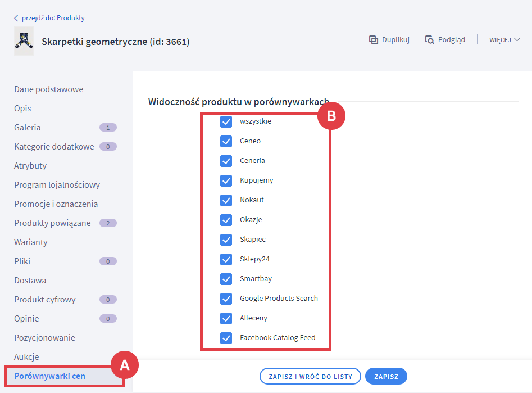Screen dimensions: 532x393
Task: Toggle the Sklepy24 checkbox
Action: (226, 260)
